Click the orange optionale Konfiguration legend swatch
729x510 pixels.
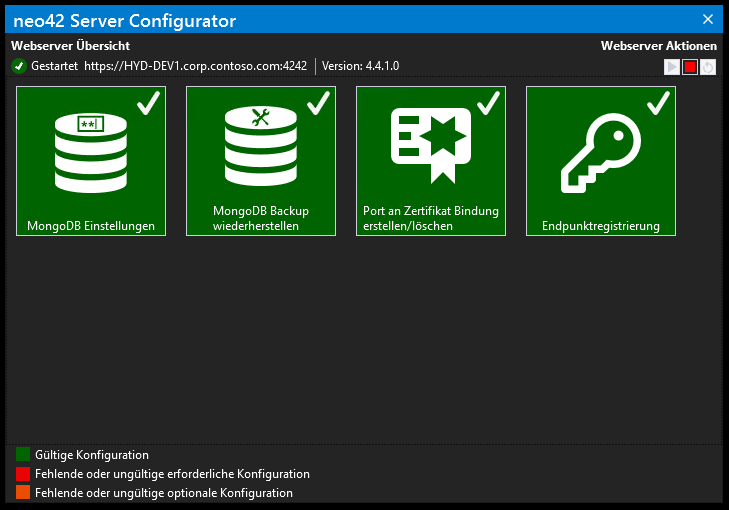(x=23, y=492)
